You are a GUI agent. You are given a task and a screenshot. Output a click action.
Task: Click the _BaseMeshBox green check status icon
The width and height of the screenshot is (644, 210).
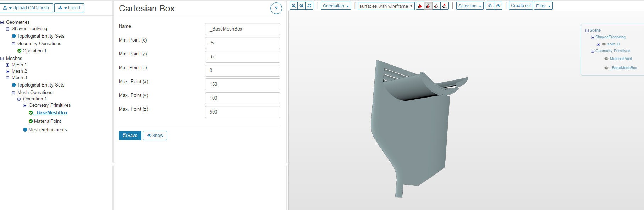(x=31, y=112)
